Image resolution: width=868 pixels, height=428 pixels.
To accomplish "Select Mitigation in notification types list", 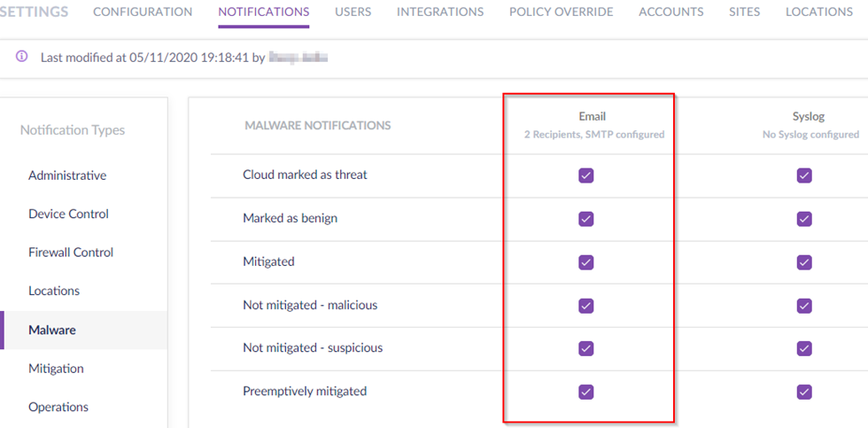I will pyautogui.click(x=56, y=369).
